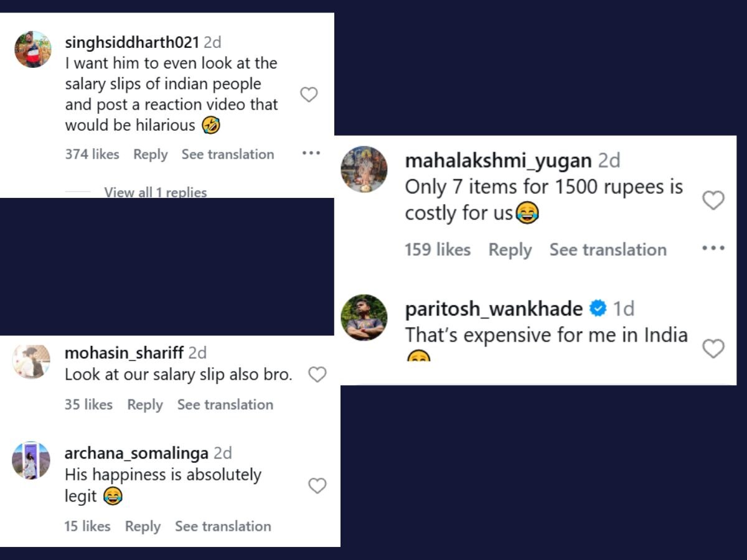Like singhsiddharth021's salary slips comment
The height and width of the screenshot is (560, 747).
(x=309, y=95)
